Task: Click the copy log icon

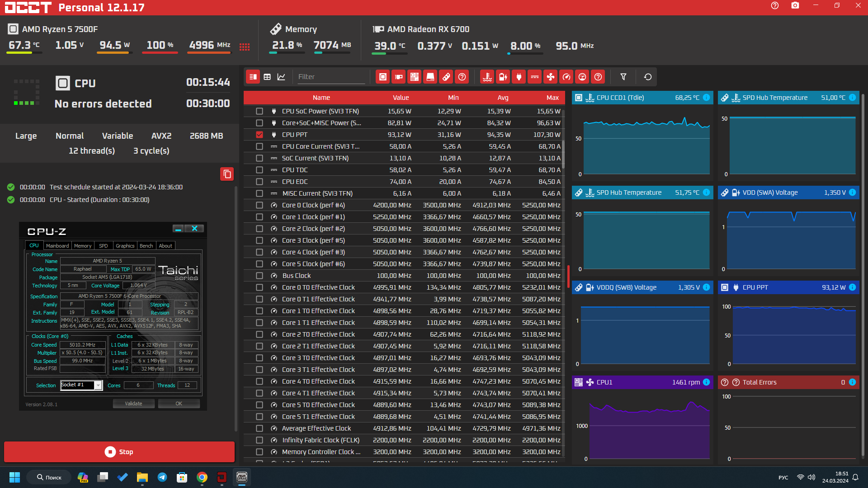Action: tap(227, 174)
